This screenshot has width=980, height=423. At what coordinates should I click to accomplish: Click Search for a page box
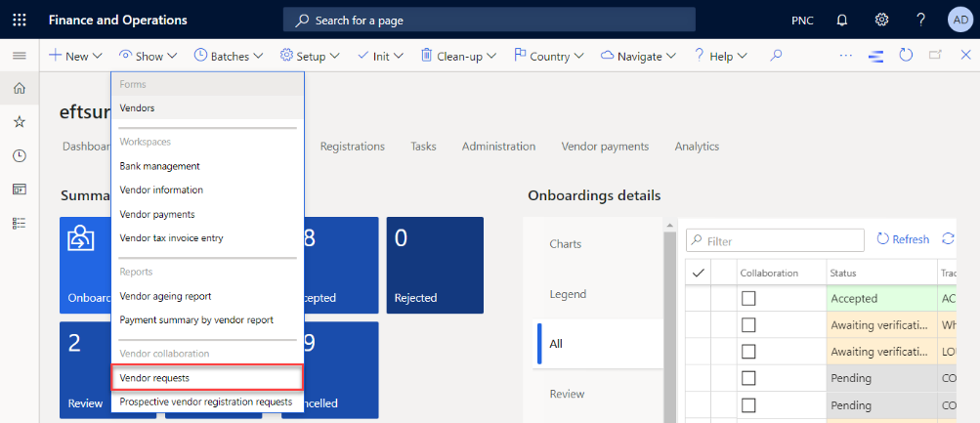[x=490, y=20]
